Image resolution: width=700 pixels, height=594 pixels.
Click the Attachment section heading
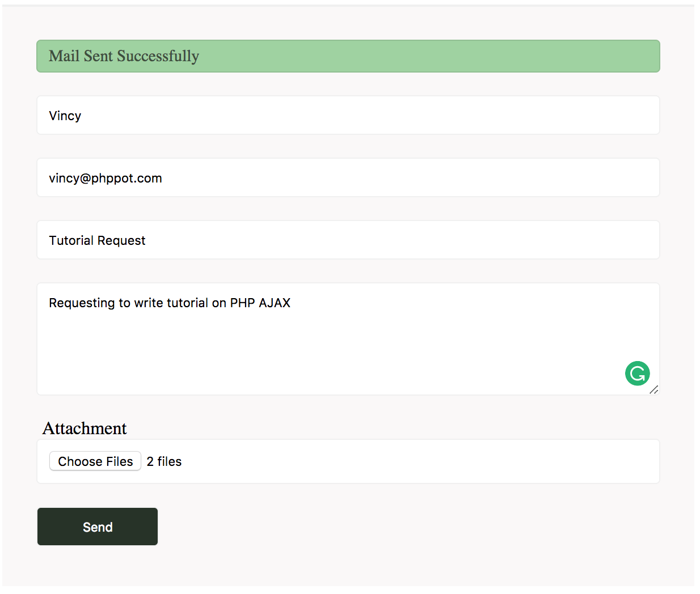(x=85, y=428)
